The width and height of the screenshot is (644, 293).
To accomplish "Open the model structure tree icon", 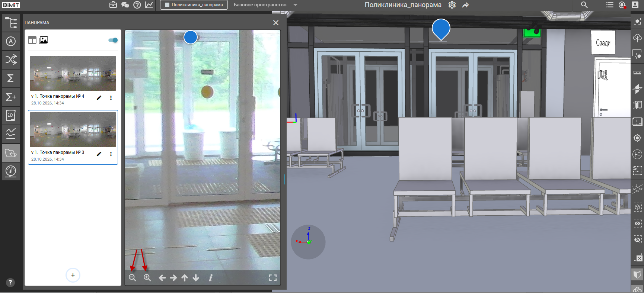I will pyautogui.click(x=11, y=23).
